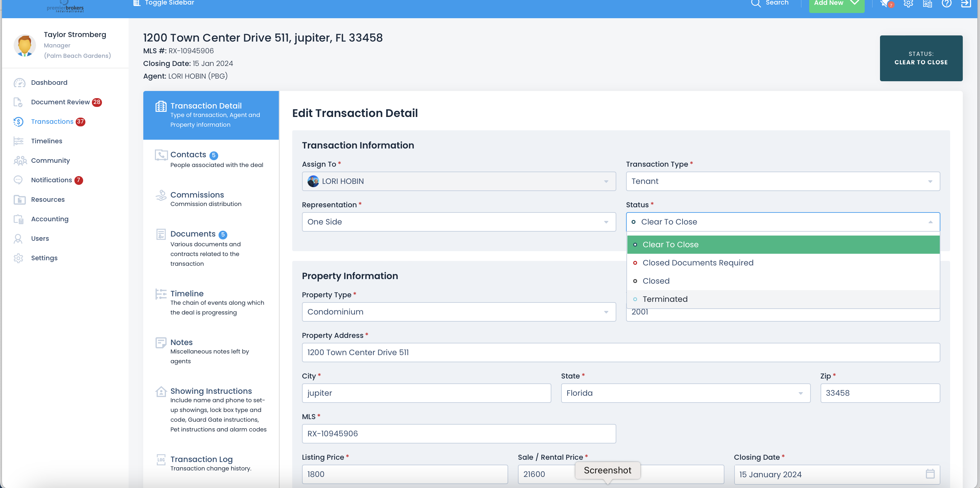
Task: Switch to the Commissions tab
Action: (x=211, y=199)
